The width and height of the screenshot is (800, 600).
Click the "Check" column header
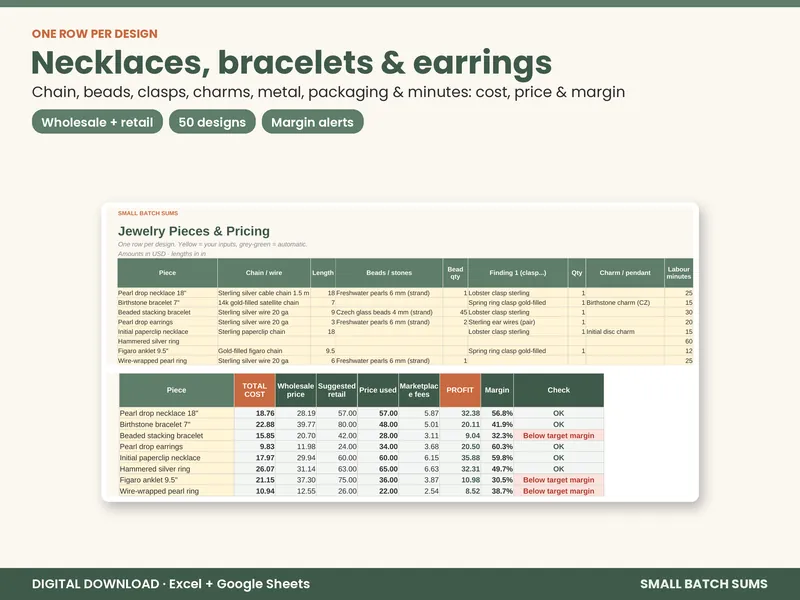click(559, 390)
